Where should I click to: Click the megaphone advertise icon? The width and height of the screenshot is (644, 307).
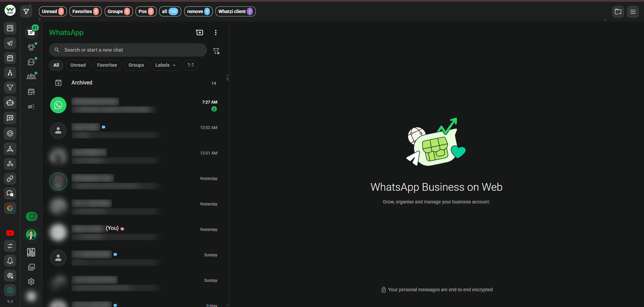click(31, 107)
